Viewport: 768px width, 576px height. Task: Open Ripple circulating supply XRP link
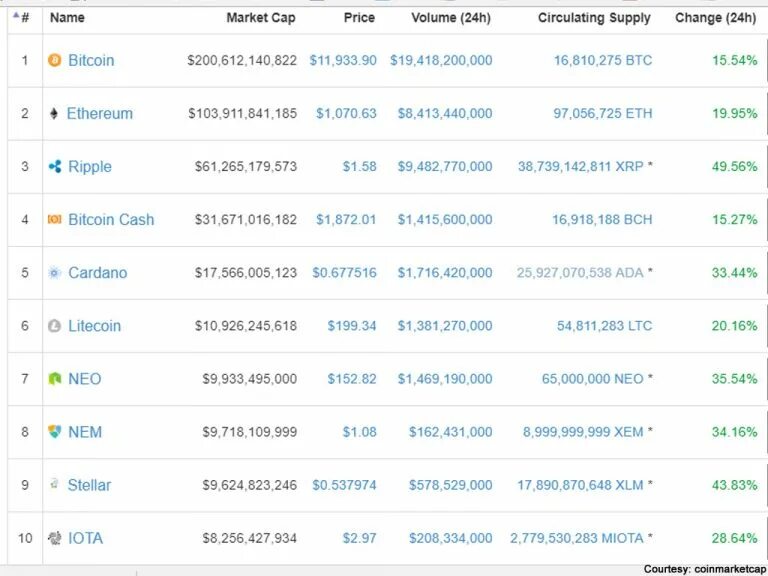[580, 167]
